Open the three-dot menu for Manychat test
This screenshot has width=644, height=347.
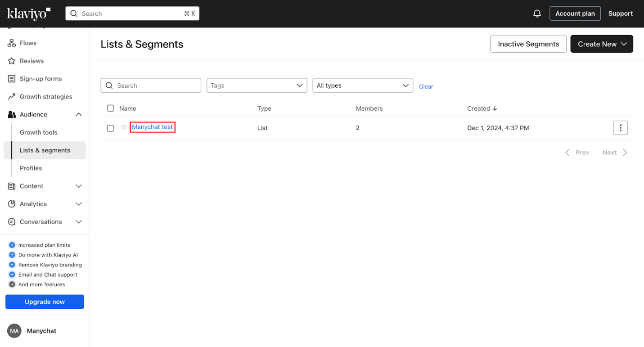[x=621, y=128]
